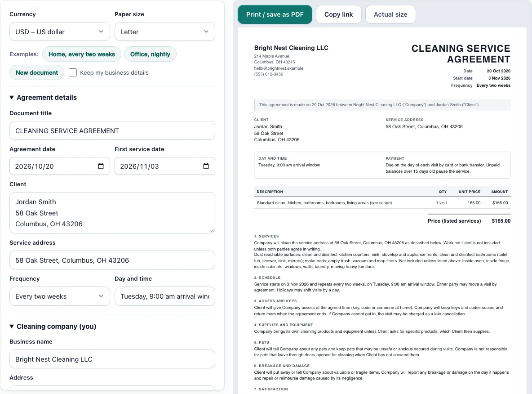Click the First service date field

[x=165, y=166]
